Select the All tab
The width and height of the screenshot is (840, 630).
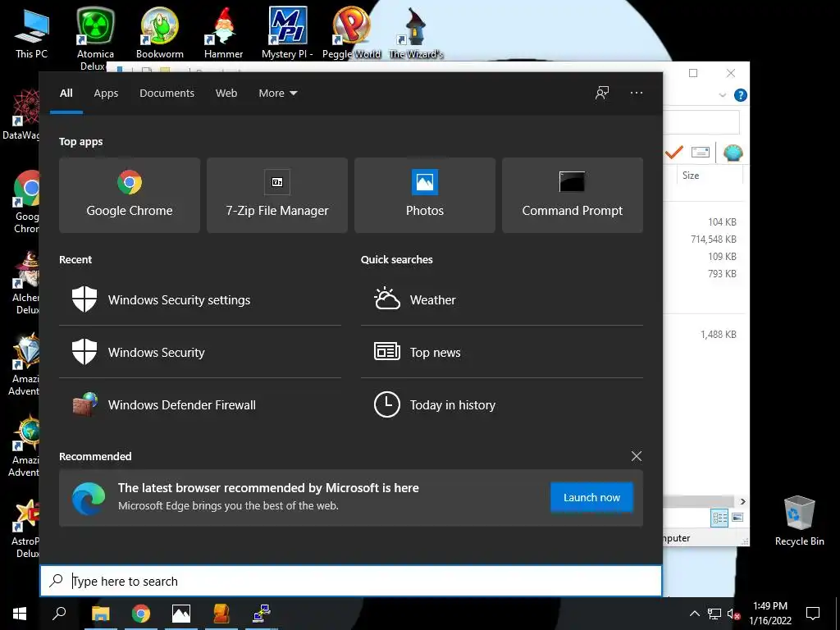point(66,94)
